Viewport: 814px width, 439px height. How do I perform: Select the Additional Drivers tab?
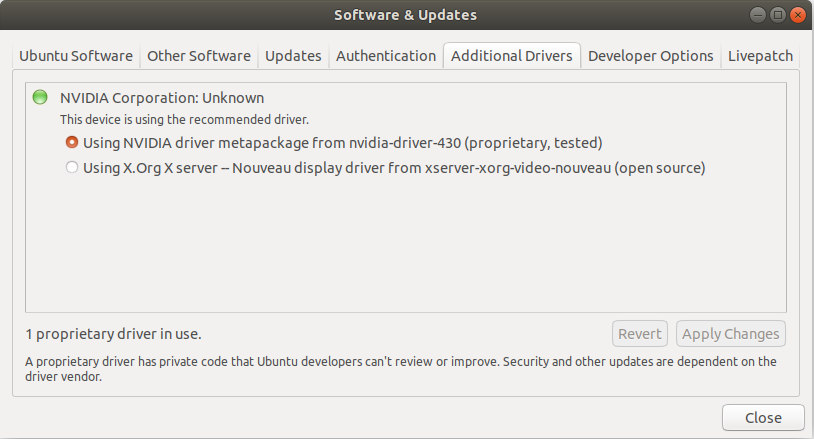pos(511,56)
